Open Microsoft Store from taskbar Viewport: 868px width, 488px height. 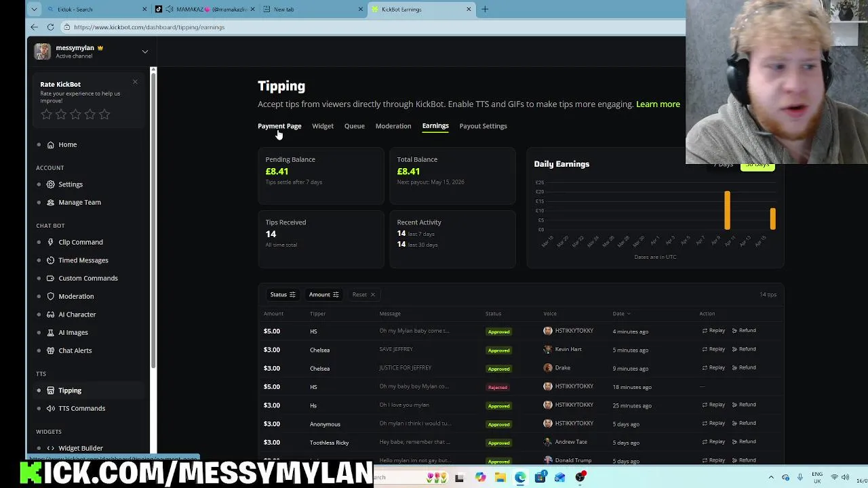pyautogui.click(x=540, y=478)
